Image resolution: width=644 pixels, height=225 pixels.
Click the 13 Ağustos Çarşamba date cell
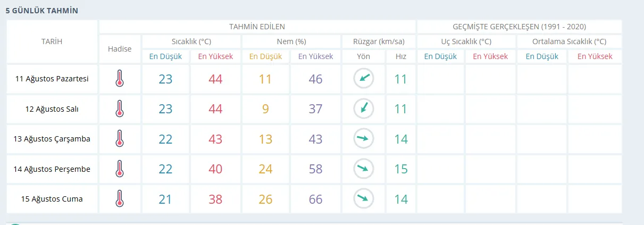coord(52,139)
